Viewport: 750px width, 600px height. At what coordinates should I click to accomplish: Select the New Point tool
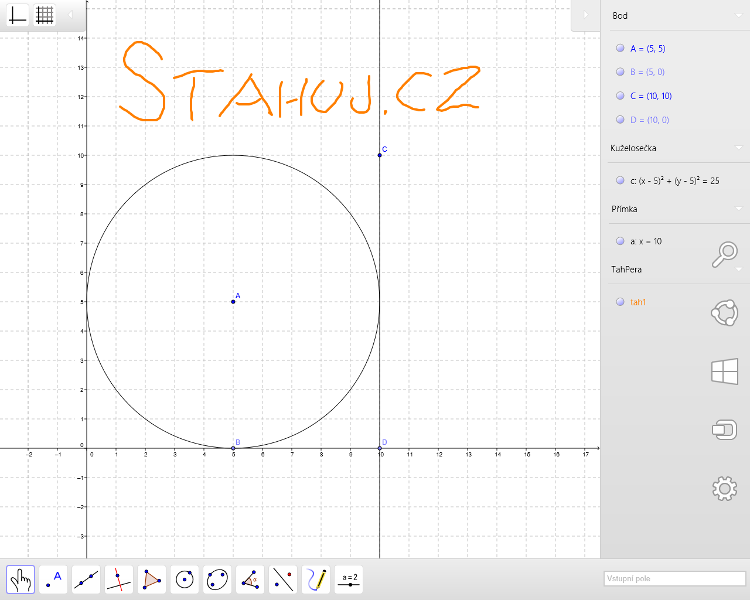(53, 579)
